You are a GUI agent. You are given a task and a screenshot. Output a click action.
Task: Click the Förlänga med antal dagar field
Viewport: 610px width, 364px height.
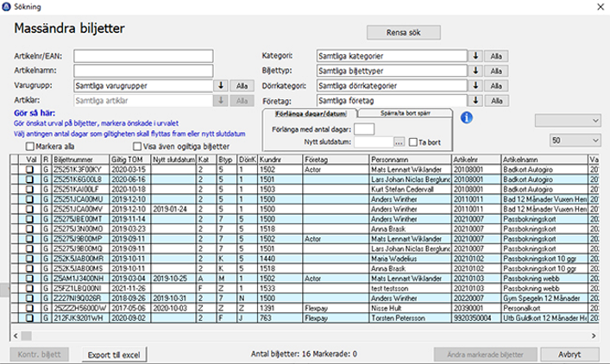tap(364, 129)
